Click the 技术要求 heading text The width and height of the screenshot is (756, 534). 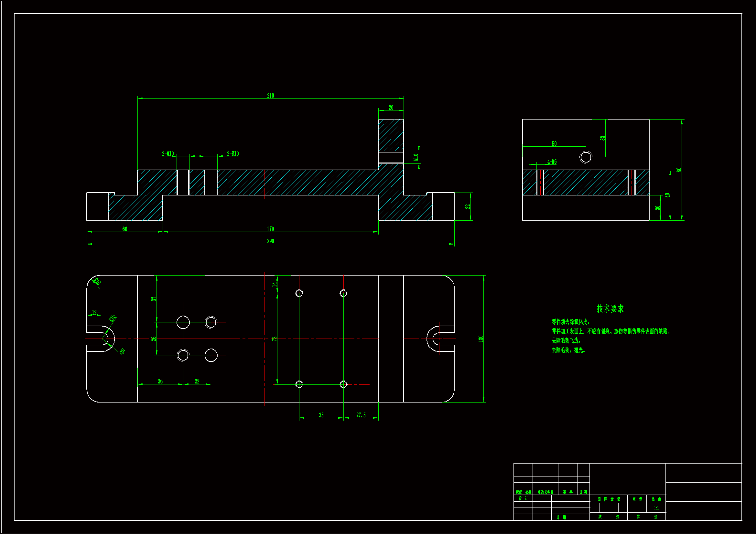610,309
